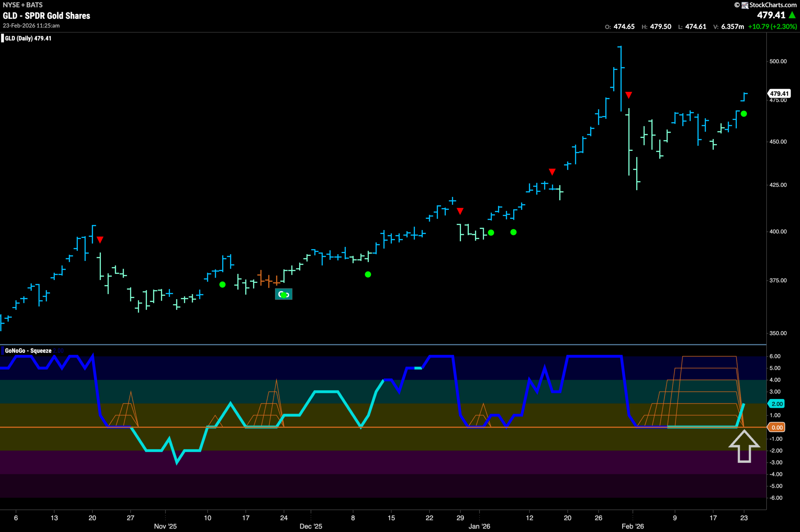Viewport: 800px width, 532px height.
Task: Click the low value L: 474.61
Action: click(x=692, y=27)
